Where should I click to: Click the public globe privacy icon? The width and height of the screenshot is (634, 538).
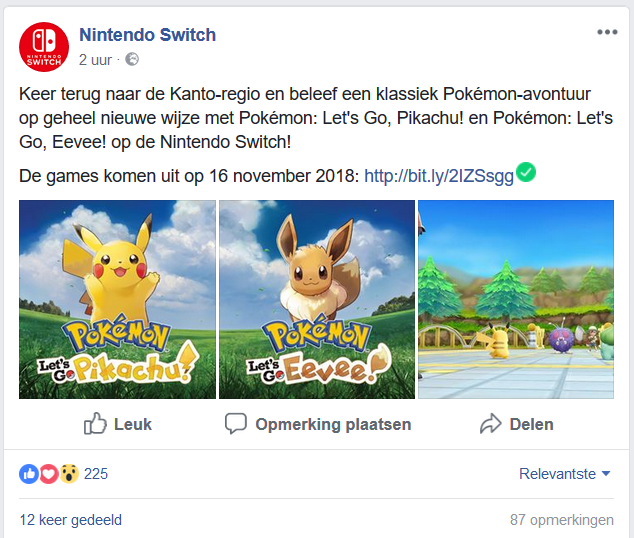click(131, 60)
